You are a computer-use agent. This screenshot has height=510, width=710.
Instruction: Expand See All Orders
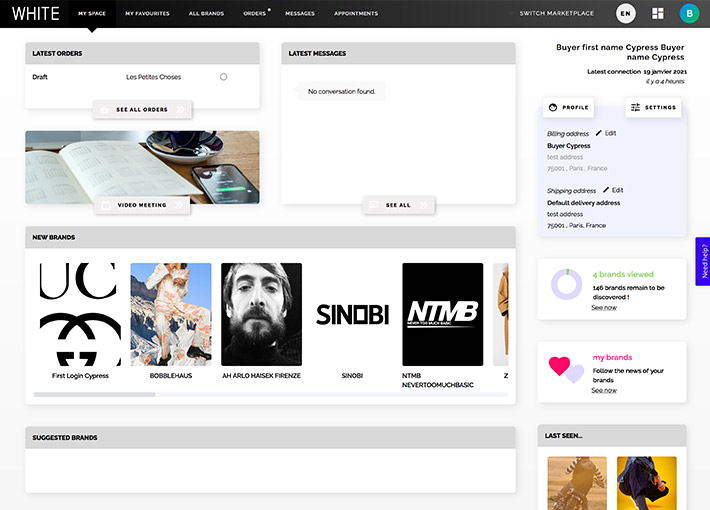pyautogui.click(x=142, y=109)
